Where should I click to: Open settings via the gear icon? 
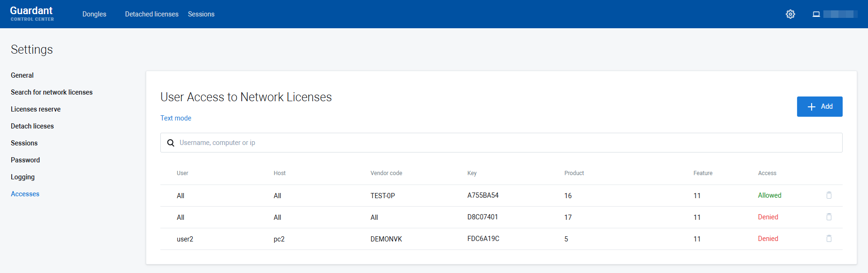point(790,14)
